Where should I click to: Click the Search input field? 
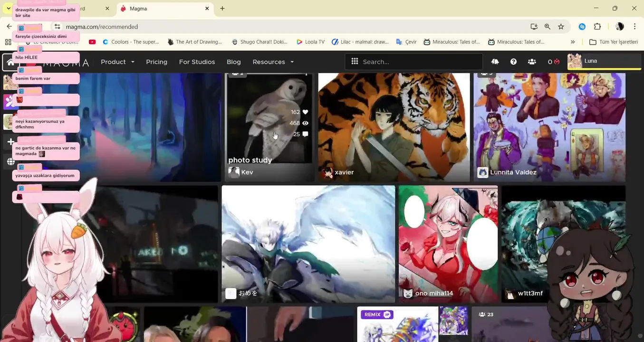tap(413, 62)
